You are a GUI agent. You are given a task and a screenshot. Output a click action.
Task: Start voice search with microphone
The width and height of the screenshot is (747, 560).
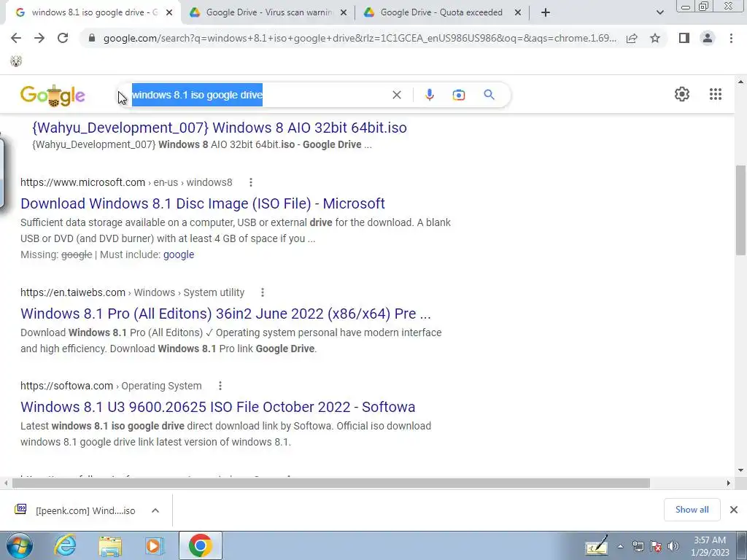[x=429, y=95]
